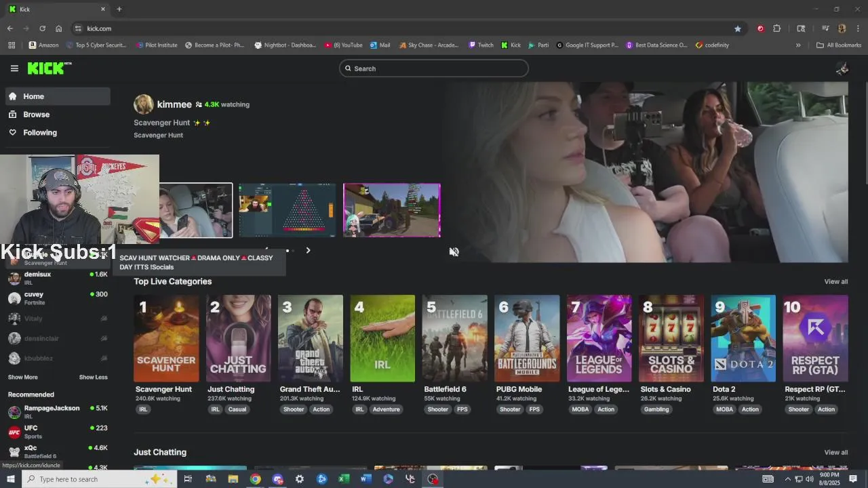Open Twitch bookmark

[x=481, y=45]
